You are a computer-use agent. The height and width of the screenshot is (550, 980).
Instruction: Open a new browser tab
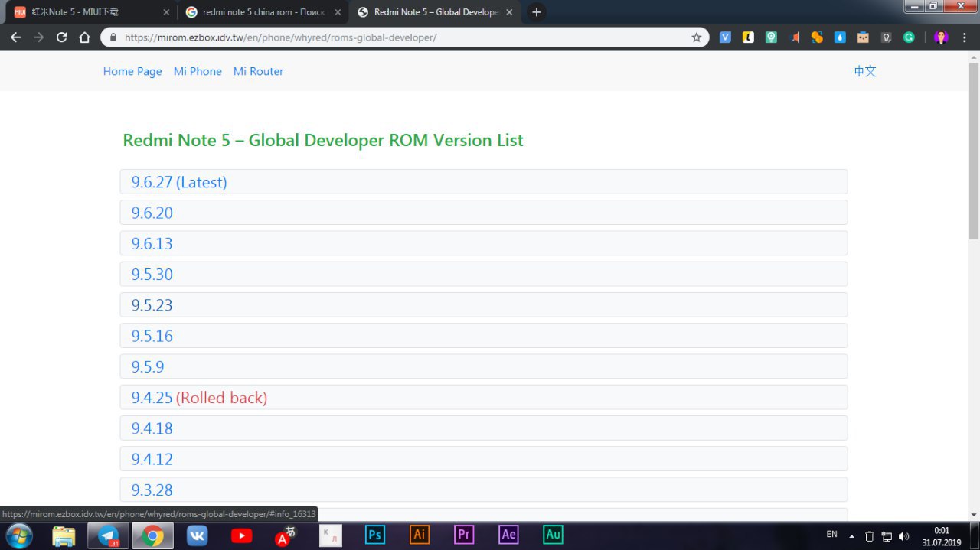[x=537, y=12]
